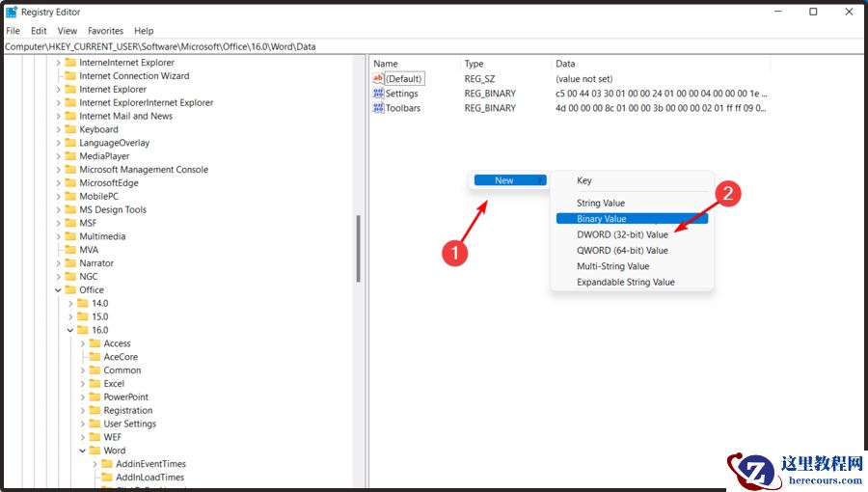The height and width of the screenshot is (492, 868).
Task: Collapse the 16.0 registry key
Action: coord(70,330)
